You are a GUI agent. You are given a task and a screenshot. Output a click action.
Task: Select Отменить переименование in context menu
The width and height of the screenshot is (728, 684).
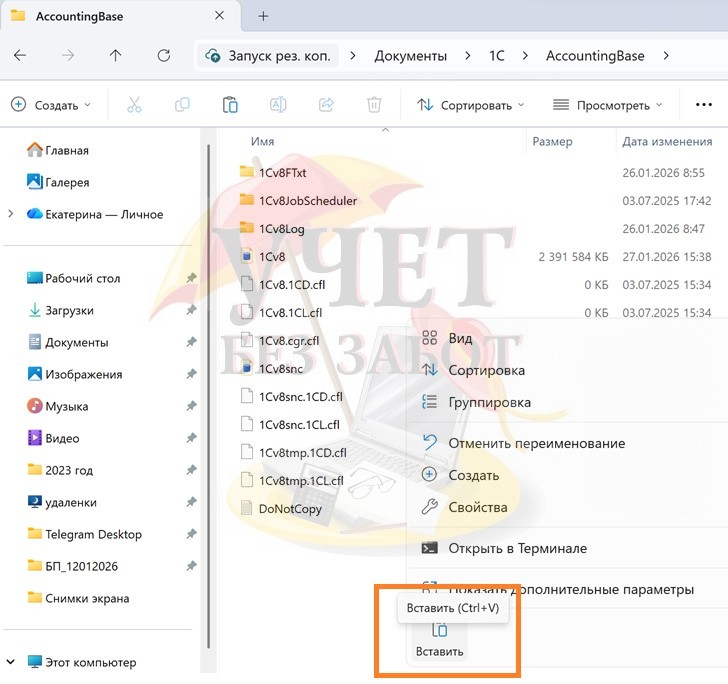pos(536,443)
